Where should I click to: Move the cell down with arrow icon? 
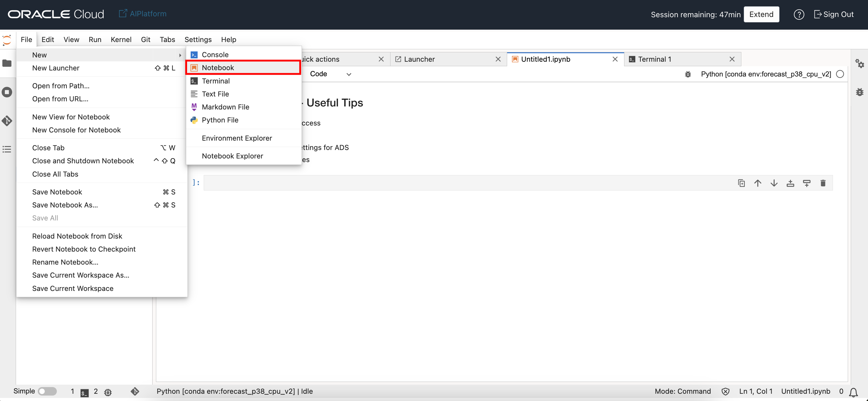[774, 183]
